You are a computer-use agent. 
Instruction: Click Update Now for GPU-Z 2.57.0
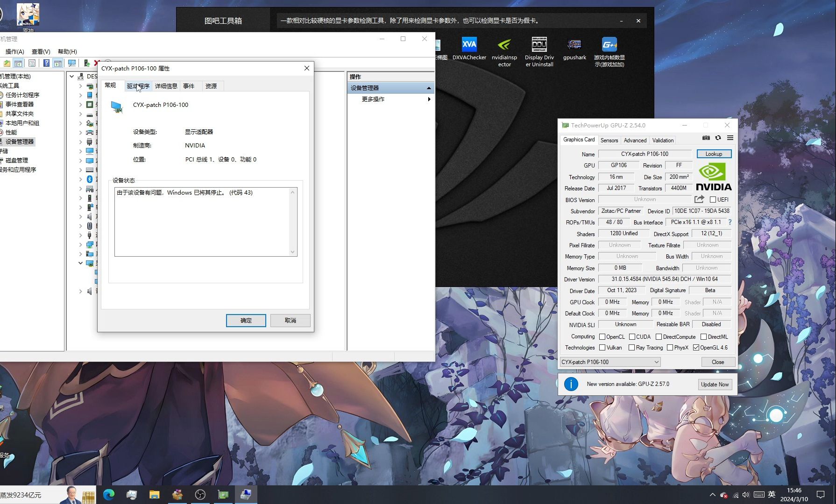pyautogui.click(x=715, y=384)
